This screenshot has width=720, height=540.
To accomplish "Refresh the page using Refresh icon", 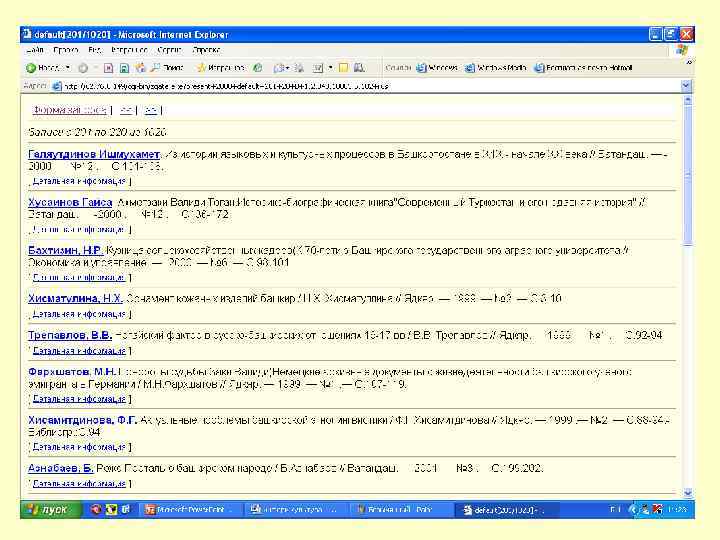I will [x=124, y=68].
